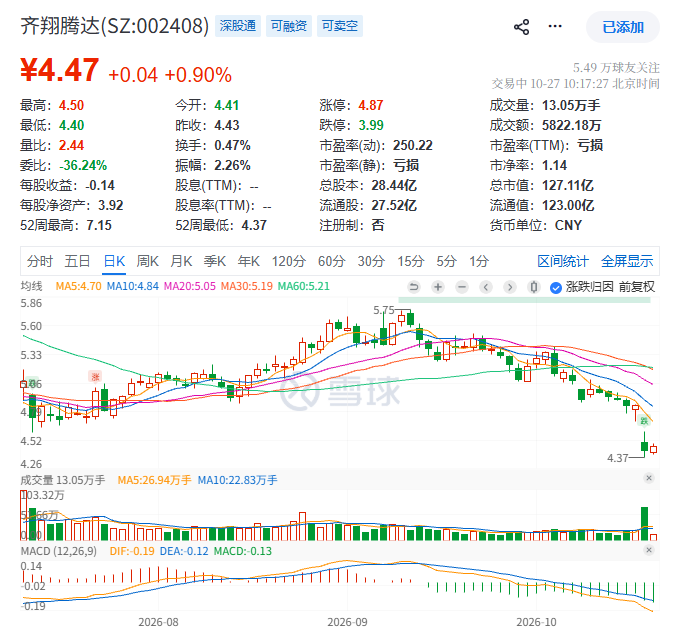The height and width of the screenshot is (635, 677).
Task: Click the MA20:5.05 indicator label
Action: pos(190,286)
